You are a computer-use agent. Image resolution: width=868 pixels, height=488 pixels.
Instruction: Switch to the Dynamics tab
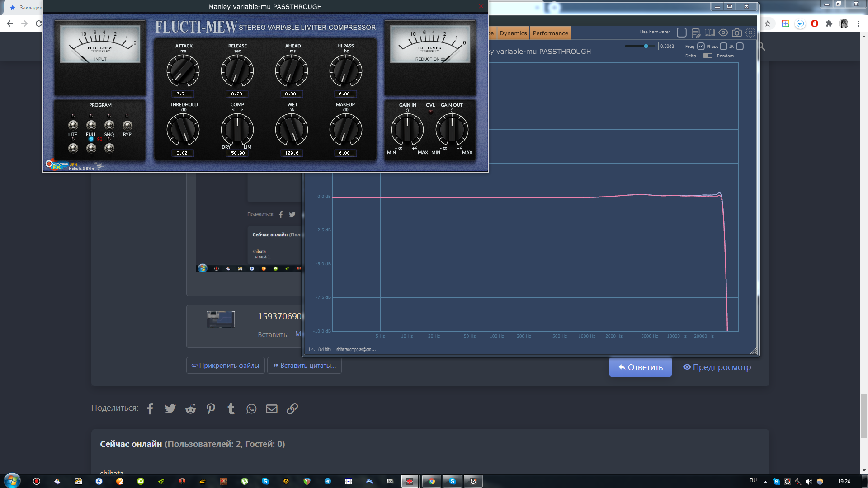pyautogui.click(x=513, y=33)
